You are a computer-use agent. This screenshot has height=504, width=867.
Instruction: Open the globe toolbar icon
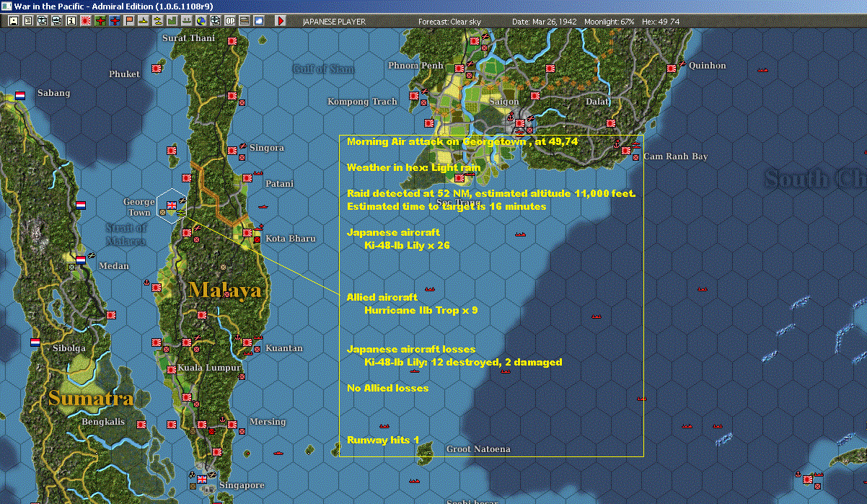point(201,21)
